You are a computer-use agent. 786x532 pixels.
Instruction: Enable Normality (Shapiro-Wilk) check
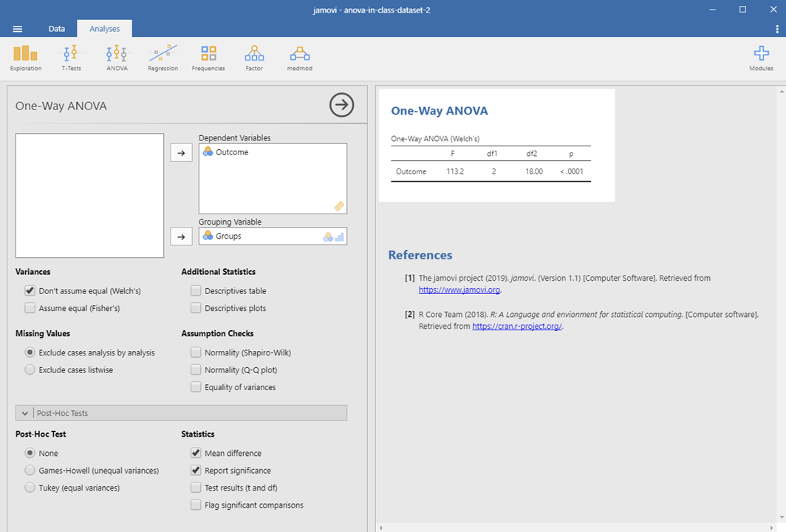[196, 353]
